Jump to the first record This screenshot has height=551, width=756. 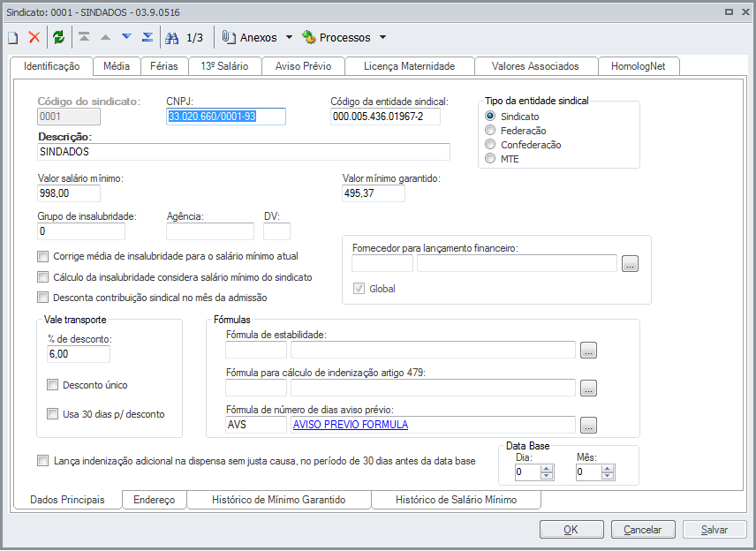(85, 37)
